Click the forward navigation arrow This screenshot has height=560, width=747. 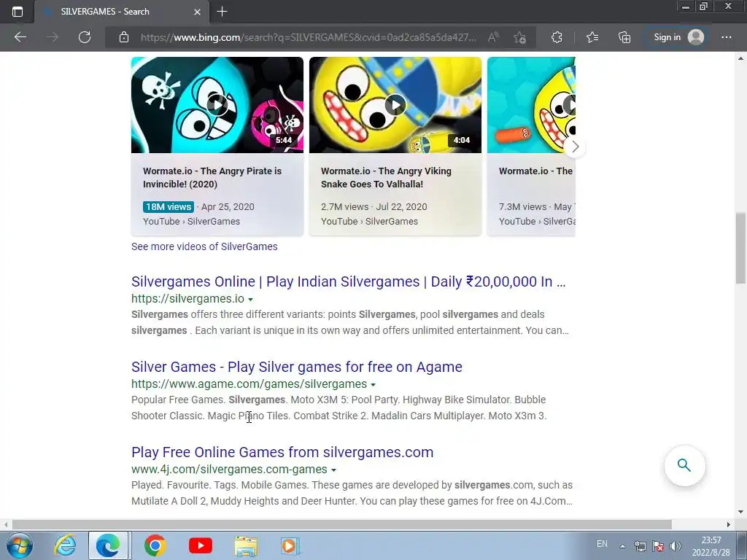(x=53, y=37)
